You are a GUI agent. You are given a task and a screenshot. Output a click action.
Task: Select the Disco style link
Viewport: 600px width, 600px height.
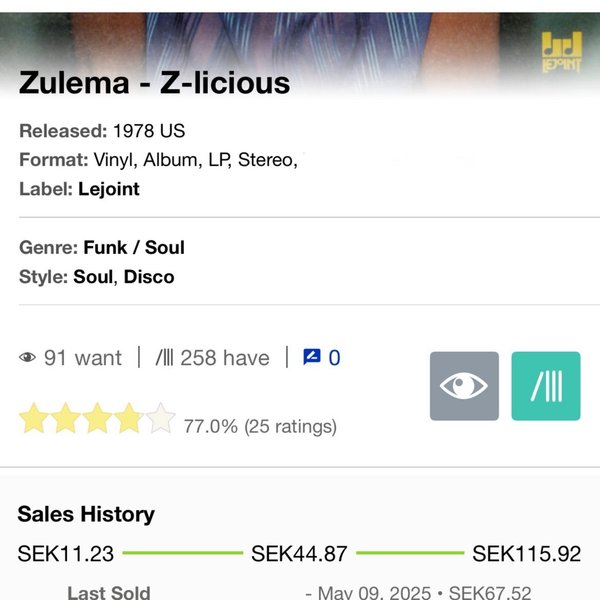(151, 277)
